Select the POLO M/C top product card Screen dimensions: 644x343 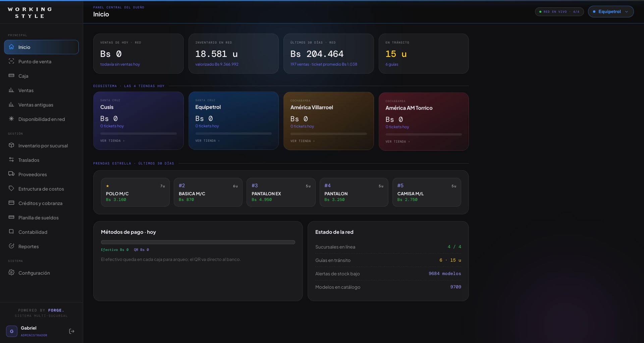click(x=135, y=192)
